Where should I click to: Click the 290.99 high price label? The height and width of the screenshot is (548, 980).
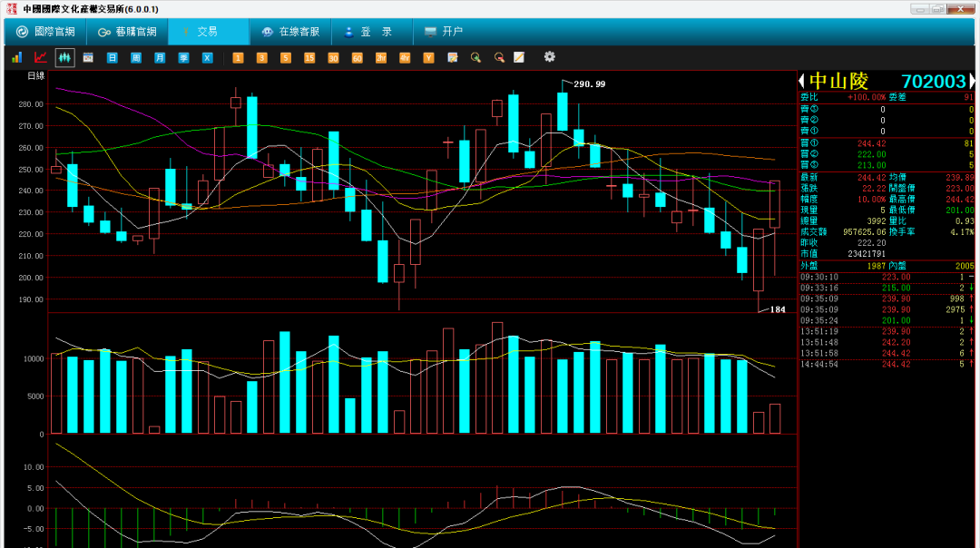click(590, 83)
